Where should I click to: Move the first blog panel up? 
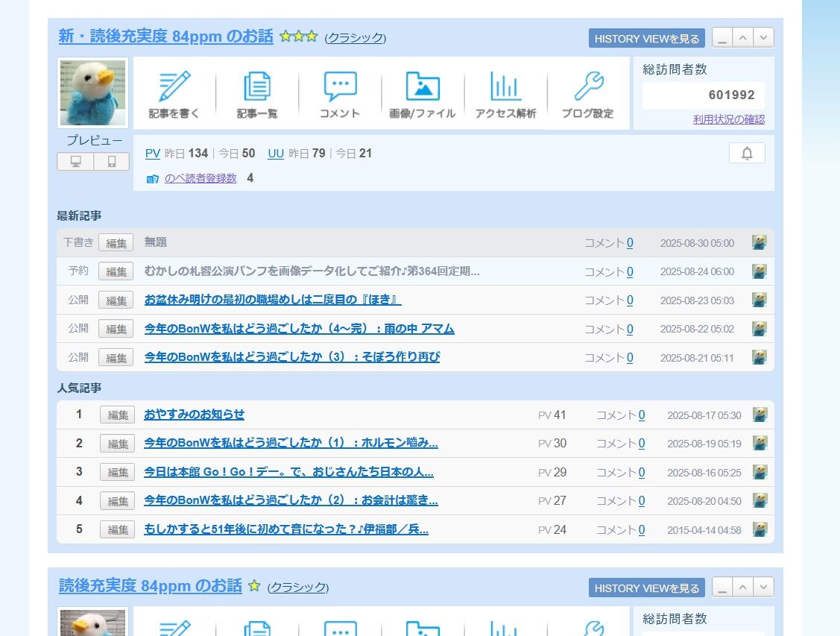point(742,38)
